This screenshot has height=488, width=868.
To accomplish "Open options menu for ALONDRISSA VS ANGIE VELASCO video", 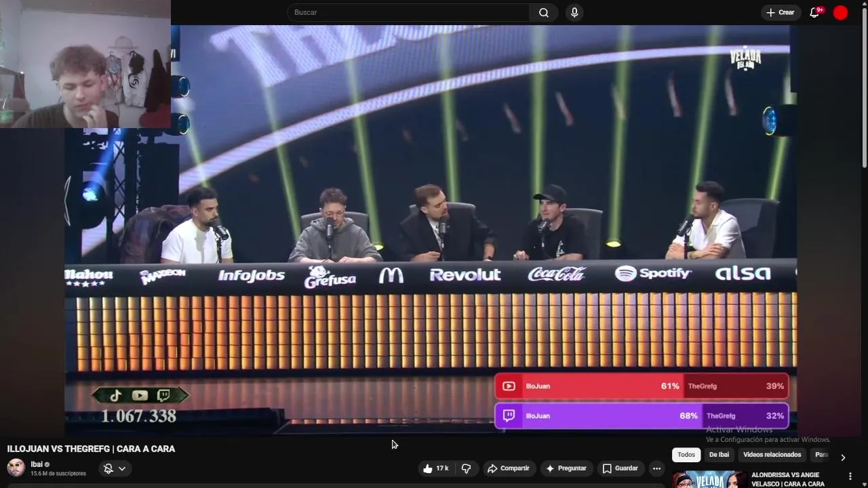I will (850, 476).
